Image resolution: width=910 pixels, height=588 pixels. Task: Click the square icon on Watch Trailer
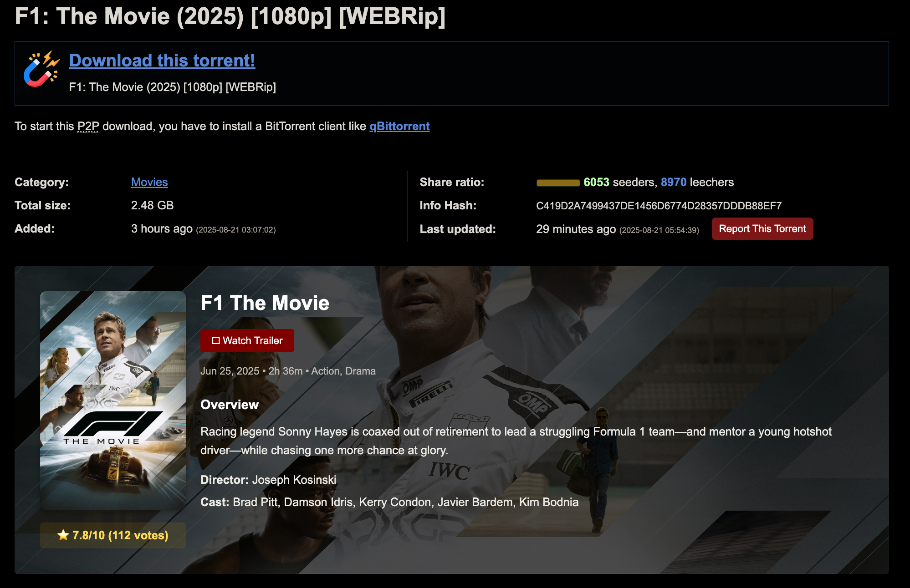(216, 340)
